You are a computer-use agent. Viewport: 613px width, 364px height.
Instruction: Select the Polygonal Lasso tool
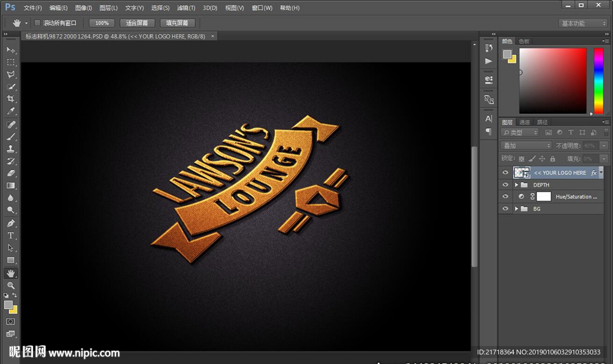[11, 74]
